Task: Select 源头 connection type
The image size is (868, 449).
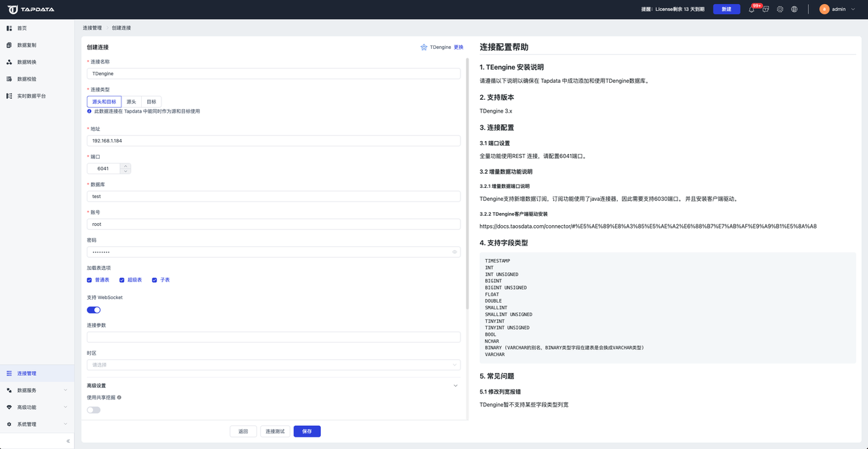Action: 132,101
